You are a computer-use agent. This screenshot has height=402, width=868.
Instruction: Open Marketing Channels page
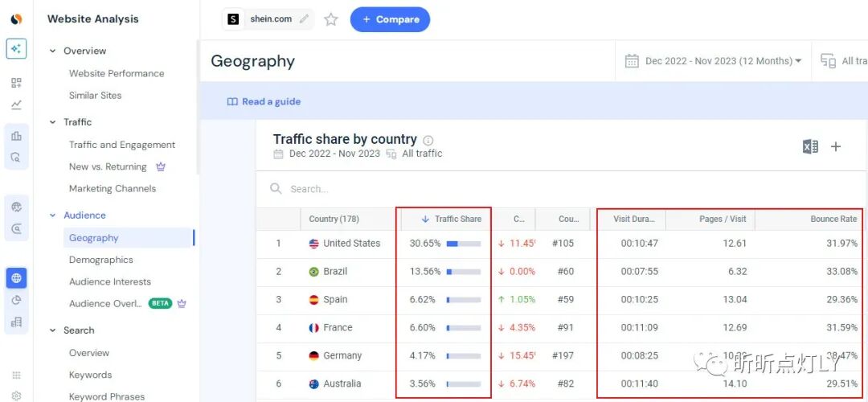click(x=113, y=189)
